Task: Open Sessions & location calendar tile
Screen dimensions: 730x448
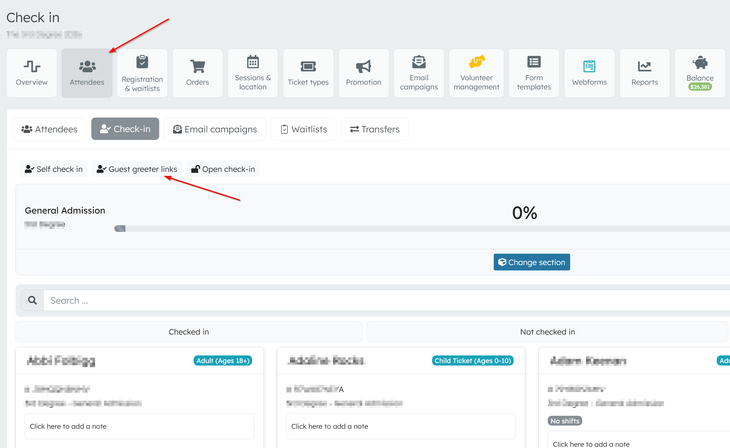Action: click(x=253, y=73)
